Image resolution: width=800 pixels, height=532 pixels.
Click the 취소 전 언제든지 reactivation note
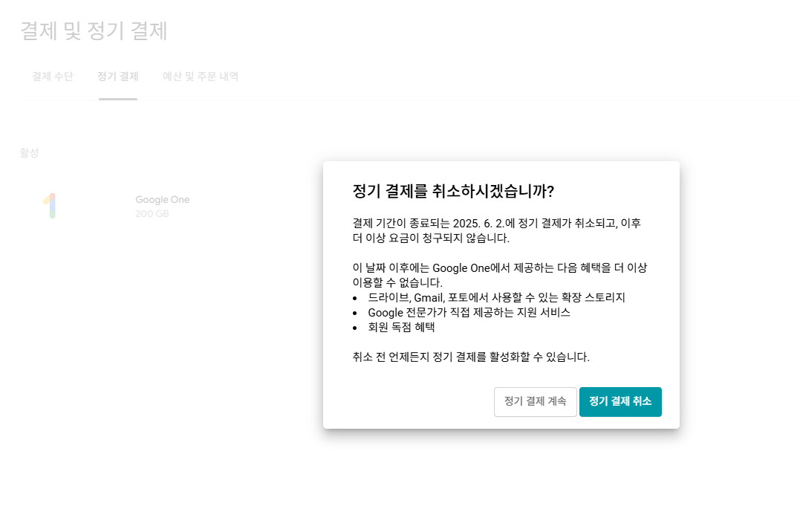(471, 357)
